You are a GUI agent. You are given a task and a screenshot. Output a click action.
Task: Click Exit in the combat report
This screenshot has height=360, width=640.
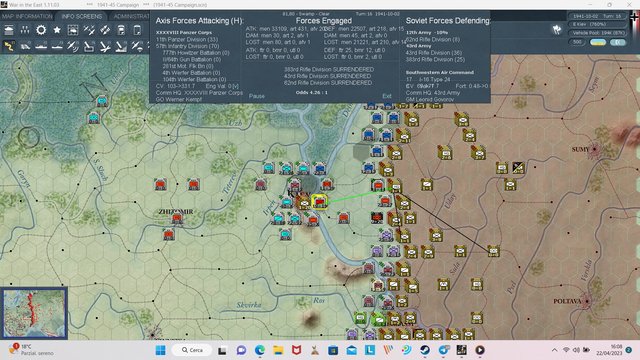coord(387,96)
